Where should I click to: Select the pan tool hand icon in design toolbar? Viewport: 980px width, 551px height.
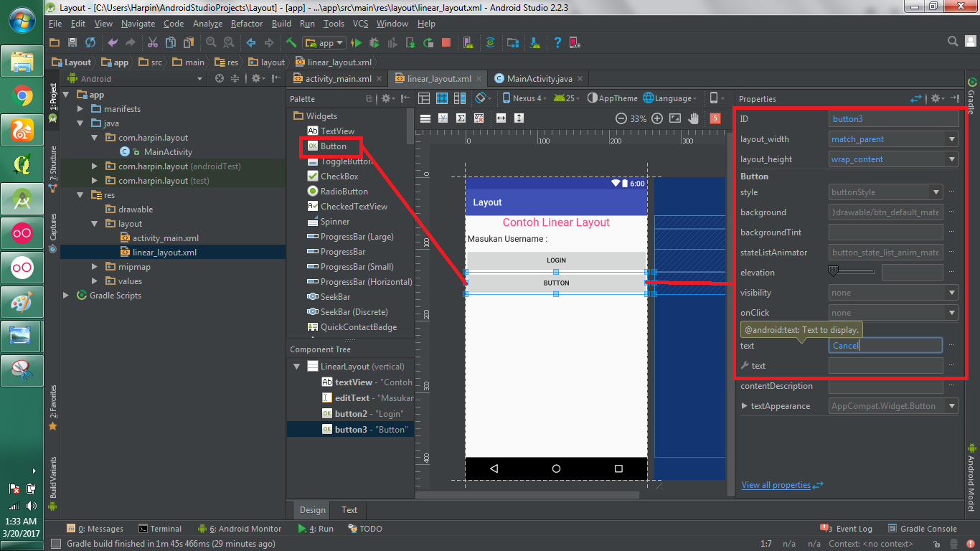pos(694,118)
